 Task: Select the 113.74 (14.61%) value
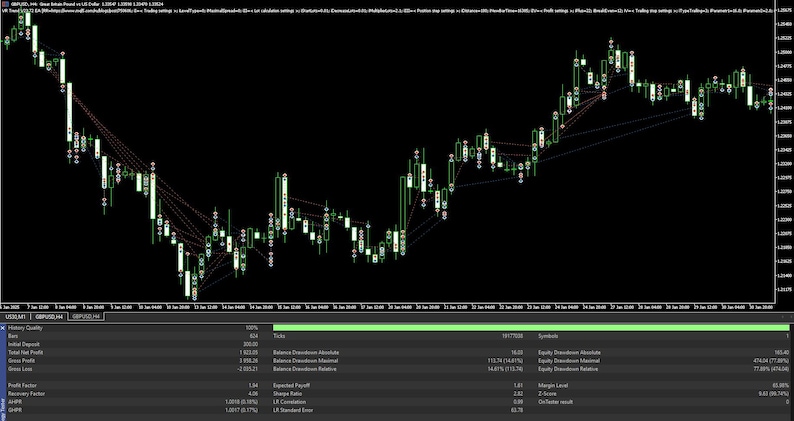(x=505, y=361)
